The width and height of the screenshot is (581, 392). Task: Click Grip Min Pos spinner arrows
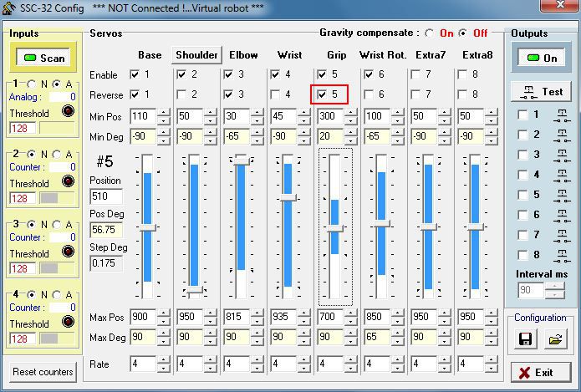tap(350, 116)
